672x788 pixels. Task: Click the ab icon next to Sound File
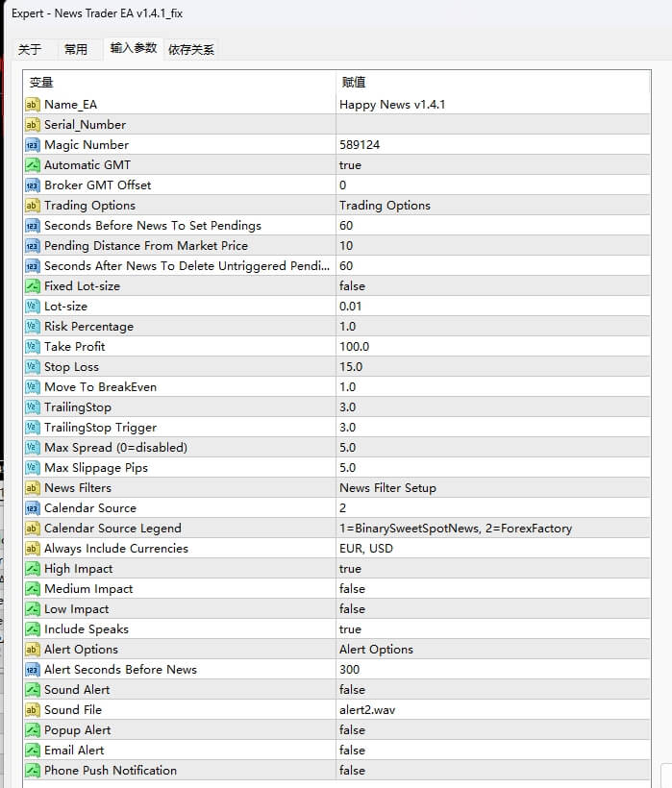[35, 709]
